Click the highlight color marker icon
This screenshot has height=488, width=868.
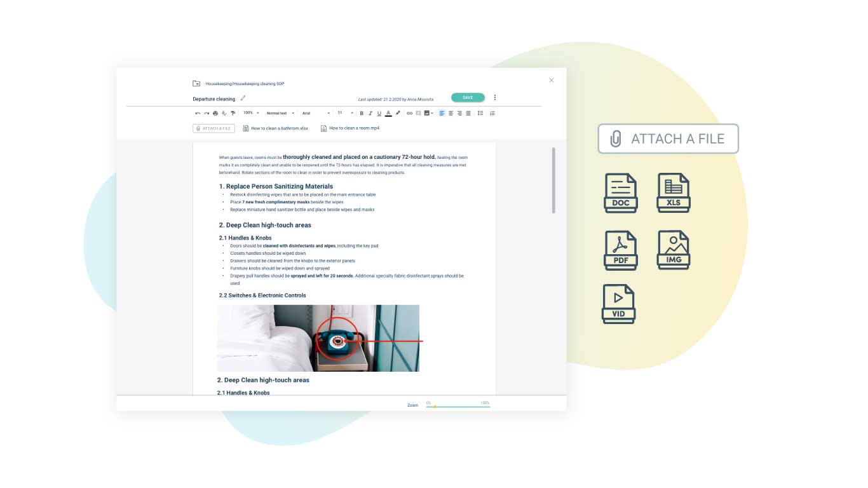tap(398, 113)
